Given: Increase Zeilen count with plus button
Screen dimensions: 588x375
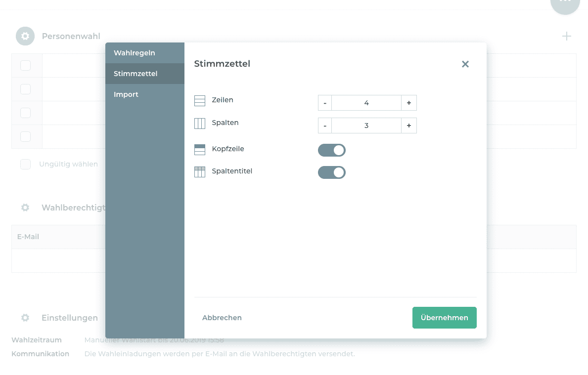Looking at the screenshot, I should pyautogui.click(x=408, y=103).
